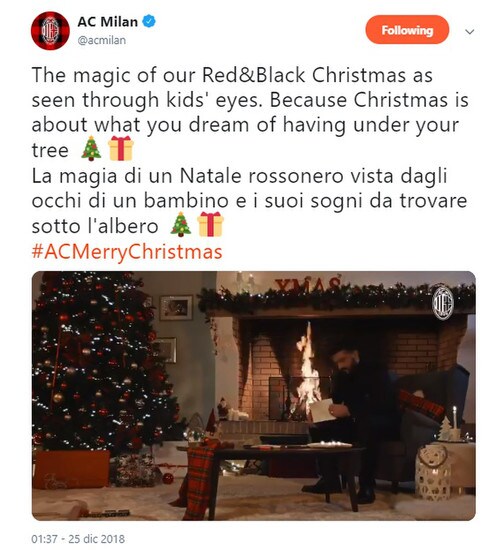This screenshot has height=550, width=497.
Task: Open the AC Milan display name
Action: point(107,22)
